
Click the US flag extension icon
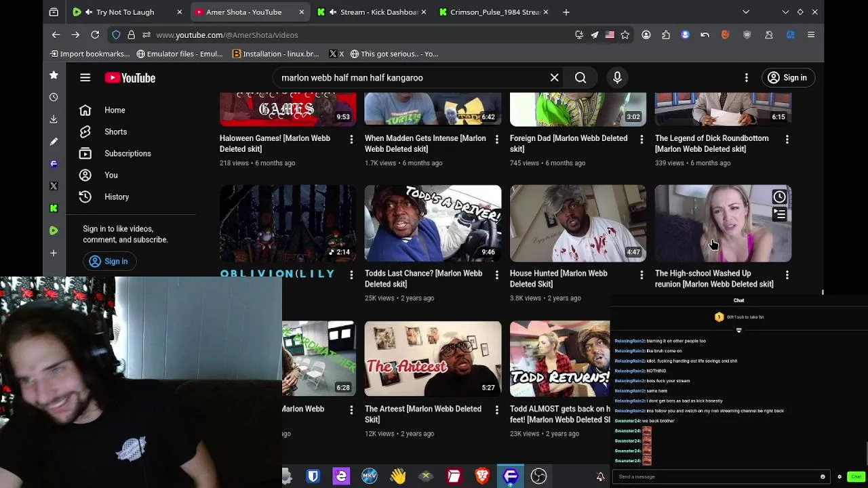pyautogui.click(x=610, y=35)
